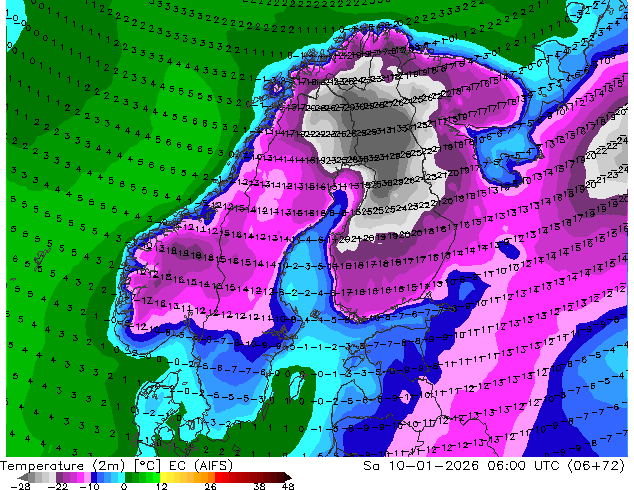The height and width of the screenshot is (490, 634).
Task: Click the '[°C]' unit label
Action: [x=147, y=466]
